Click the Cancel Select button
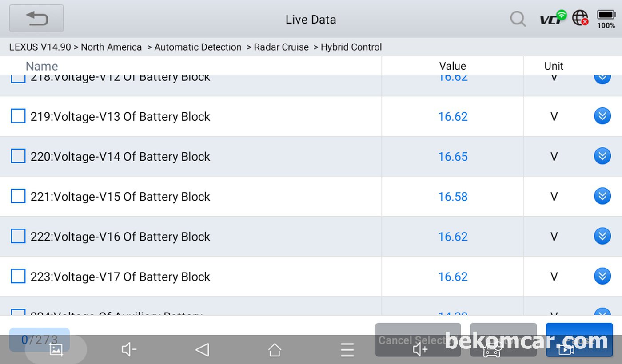This screenshot has width=622, height=364. (418, 340)
